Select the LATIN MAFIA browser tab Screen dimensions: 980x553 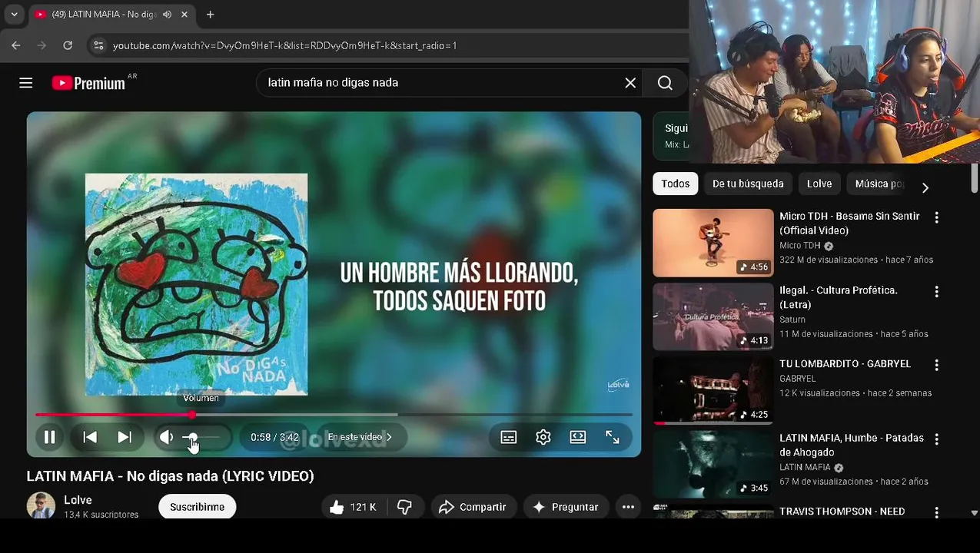111,14
